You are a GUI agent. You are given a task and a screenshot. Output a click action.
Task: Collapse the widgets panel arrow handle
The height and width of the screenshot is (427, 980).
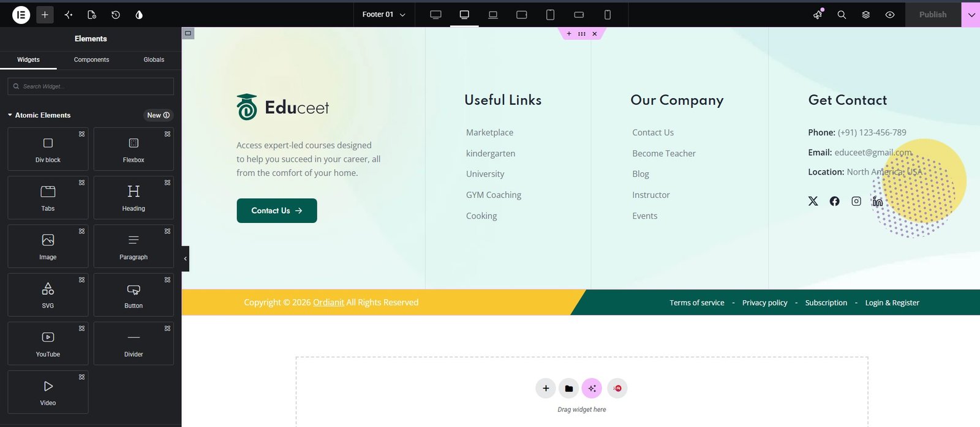coord(186,259)
